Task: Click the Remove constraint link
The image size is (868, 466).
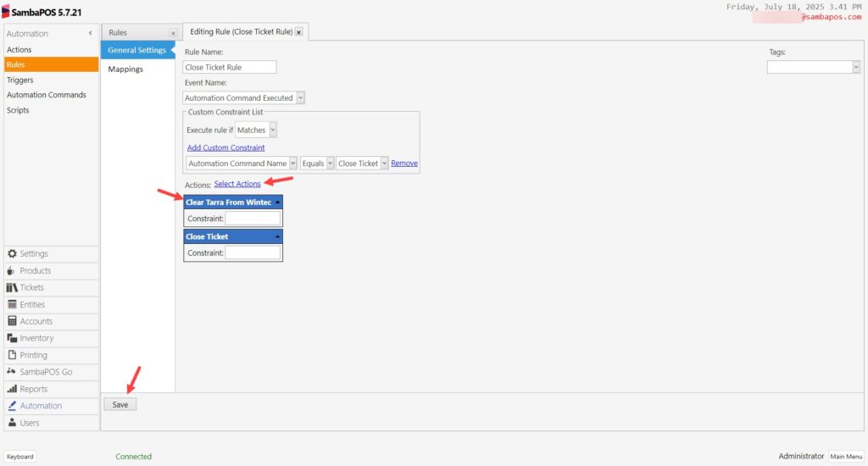Action: tap(404, 164)
